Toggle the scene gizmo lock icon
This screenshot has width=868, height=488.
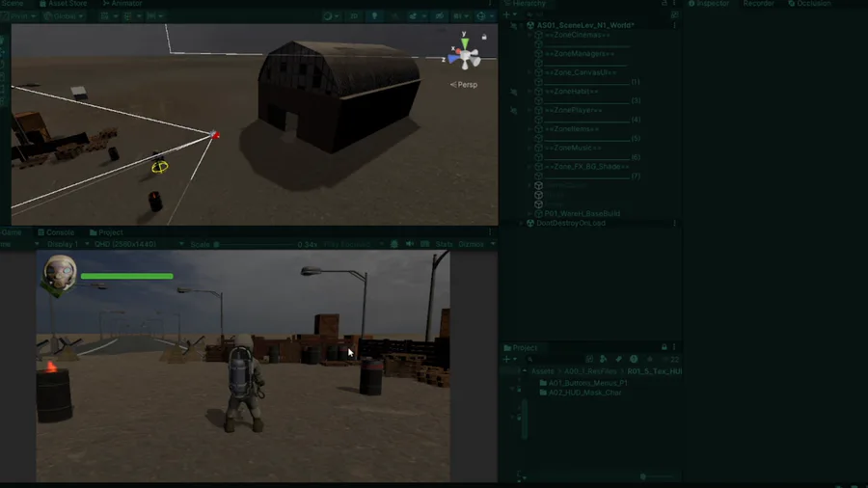click(x=484, y=37)
